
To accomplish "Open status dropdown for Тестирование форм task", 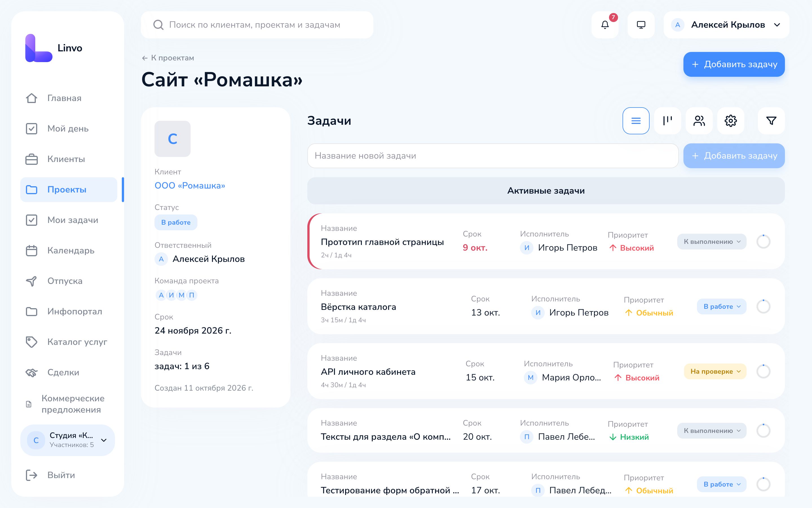I will 722,484.
